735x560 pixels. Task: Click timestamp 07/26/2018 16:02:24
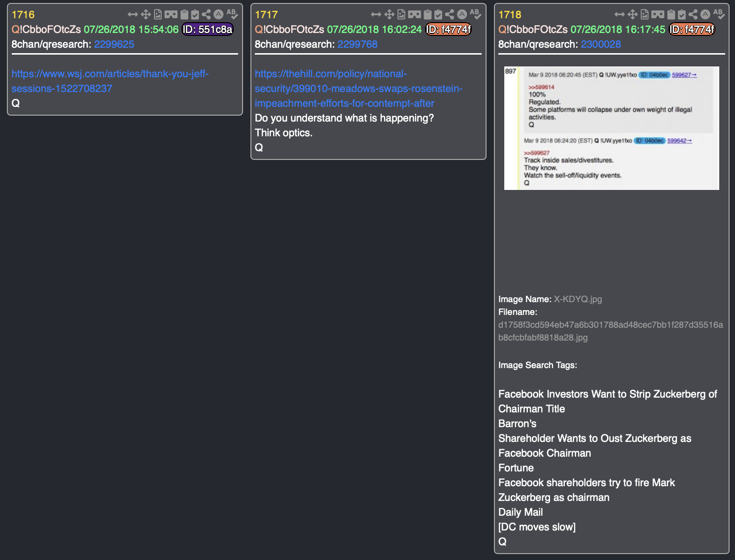click(374, 30)
